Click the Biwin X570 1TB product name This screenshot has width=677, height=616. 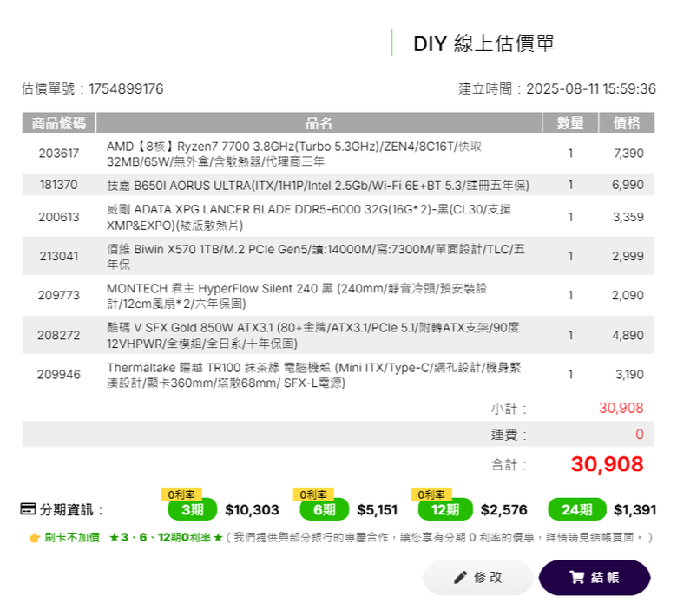316,257
